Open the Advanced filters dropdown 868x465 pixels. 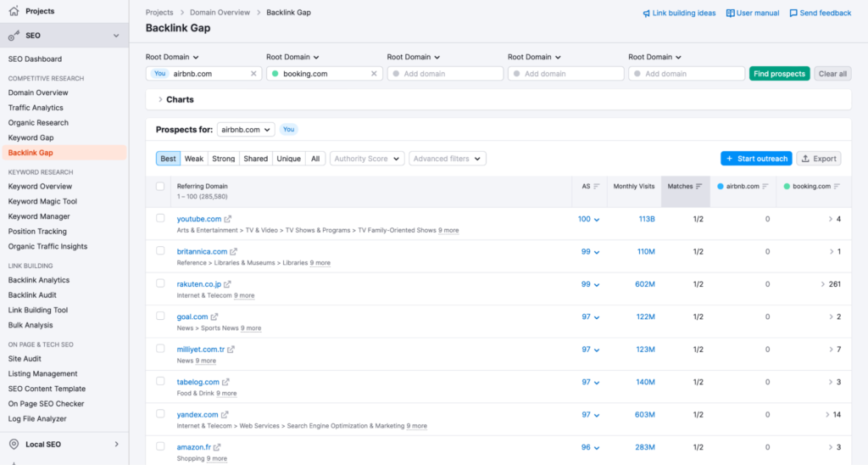448,159
